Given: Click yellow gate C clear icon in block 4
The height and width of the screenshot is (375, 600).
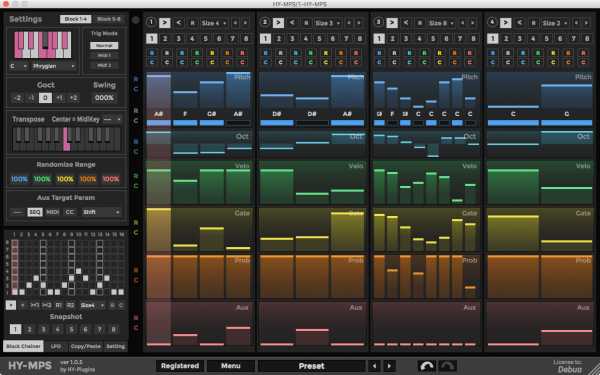Looking at the screenshot, I should 553,62.
